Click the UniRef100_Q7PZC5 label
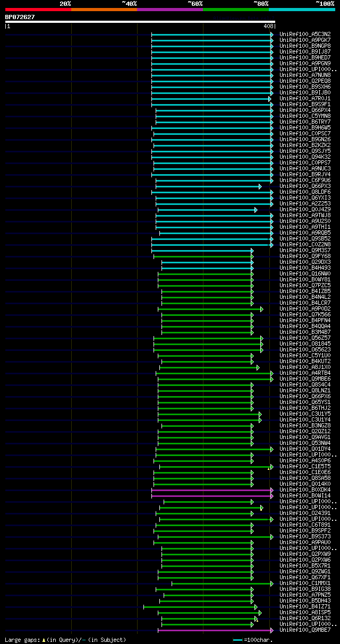 [305, 285]
